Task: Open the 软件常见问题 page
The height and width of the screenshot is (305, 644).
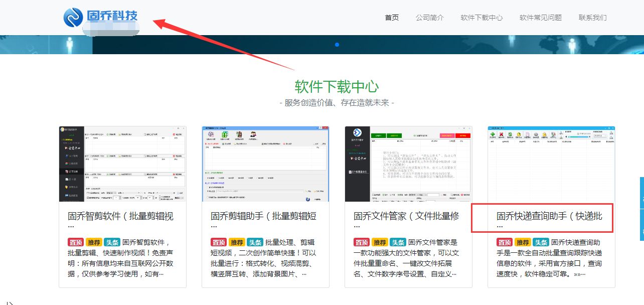Action: (x=541, y=18)
